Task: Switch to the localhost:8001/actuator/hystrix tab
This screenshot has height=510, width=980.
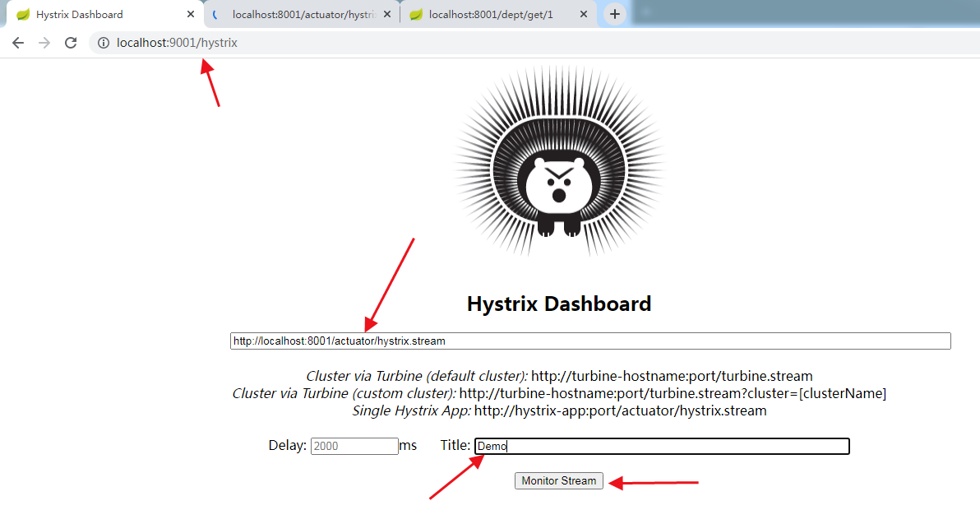Action: pyautogui.click(x=303, y=14)
